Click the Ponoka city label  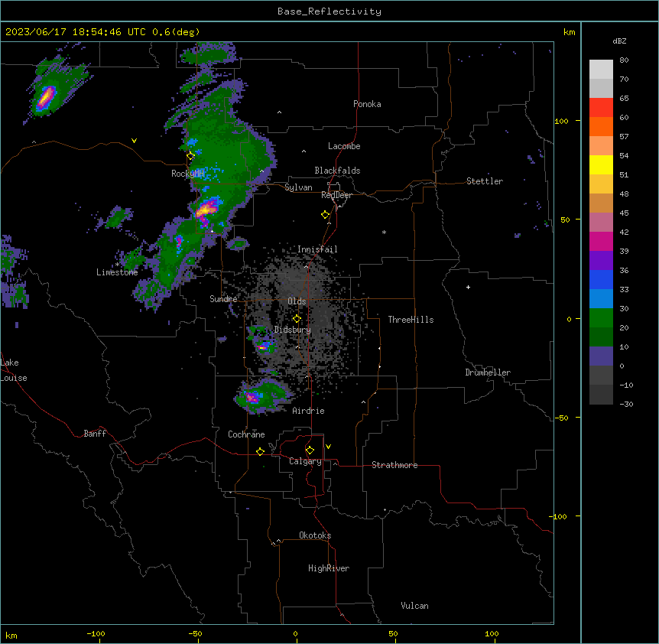click(367, 104)
